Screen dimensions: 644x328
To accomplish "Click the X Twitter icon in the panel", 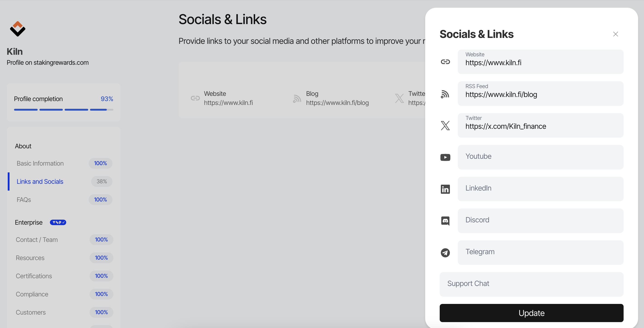I will click(445, 125).
